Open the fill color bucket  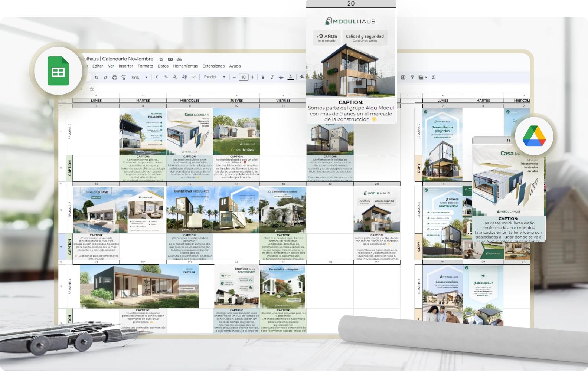click(x=302, y=77)
